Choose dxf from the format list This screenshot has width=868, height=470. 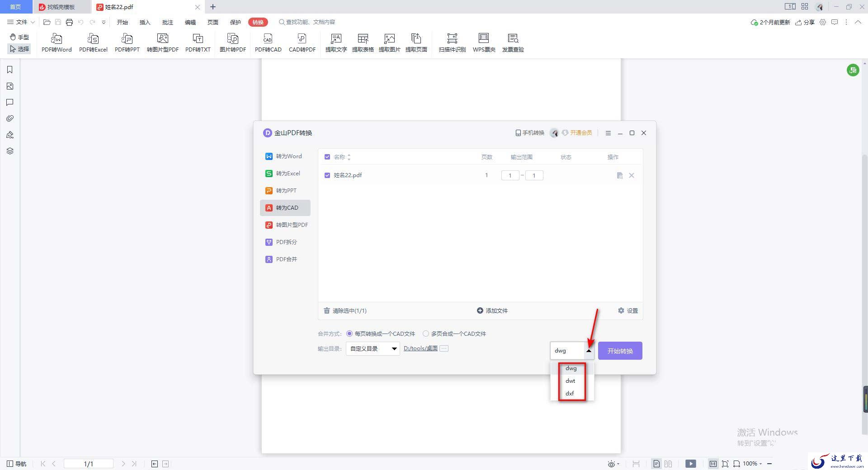572,394
